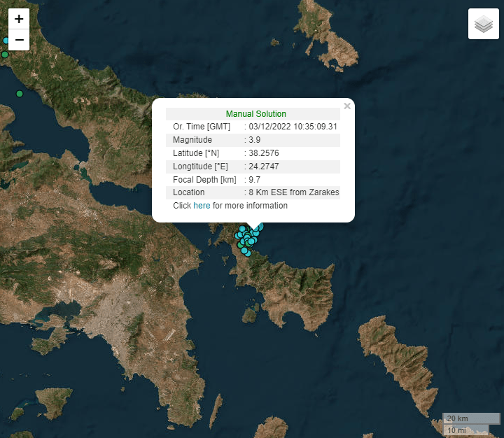Click the Longitude value 24.2747
The height and width of the screenshot is (438, 504).
pos(264,167)
